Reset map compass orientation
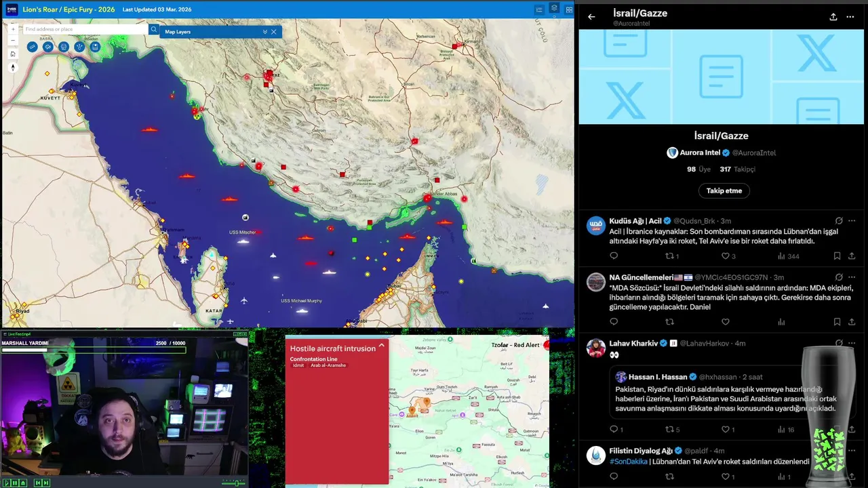This screenshot has height=488, width=868. point(13,67)
